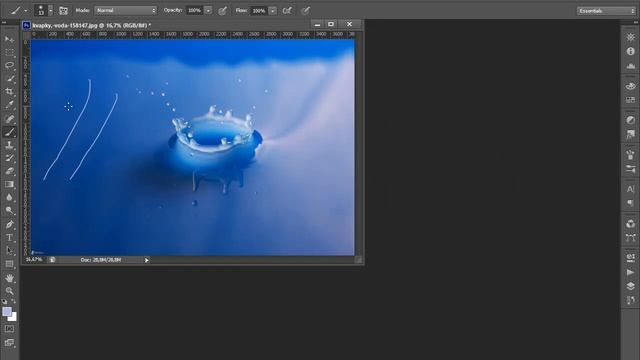Image resolution: width=640 pixels, height=360 pixels.
Task: Select the Zoom tool
Action: pos(9,291)
